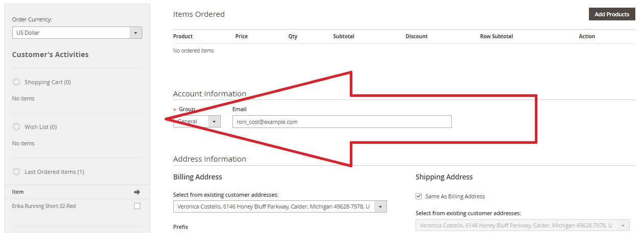Check the Erika Running Short-32-Red checkbox
This screenshot has width=644, height=233.
click(x=137, y=206)
